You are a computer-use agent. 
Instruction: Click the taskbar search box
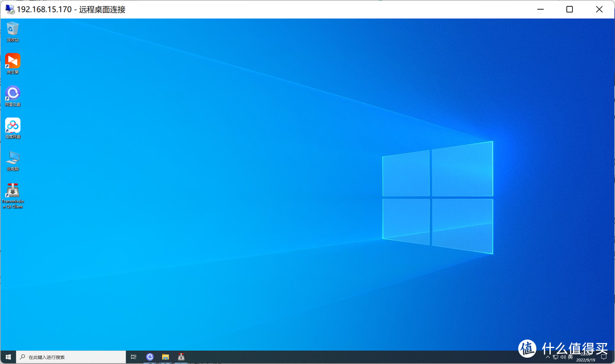pyautogui.click(x=71, y=357)
